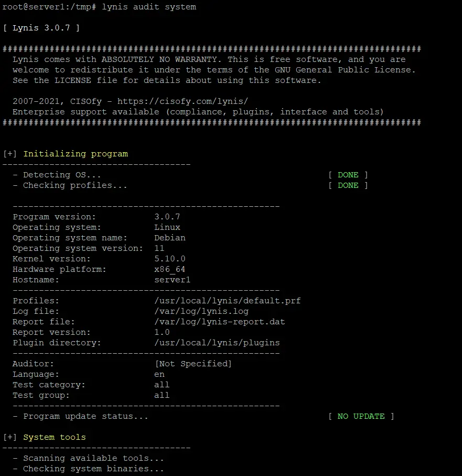Click the '[Not Specified]' auditor value
The width and height of the screenshot is (462, 476).
193,364
